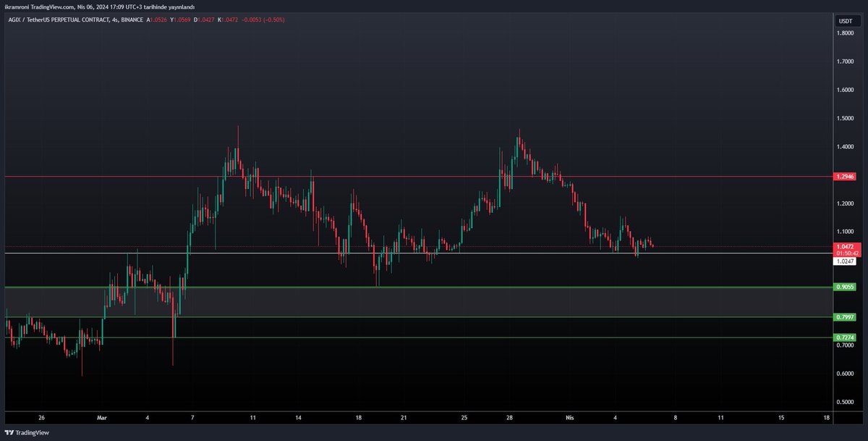Click the 14 date label on time axis
This screenshot has height=441, width=868.
[x=298, y=418]
